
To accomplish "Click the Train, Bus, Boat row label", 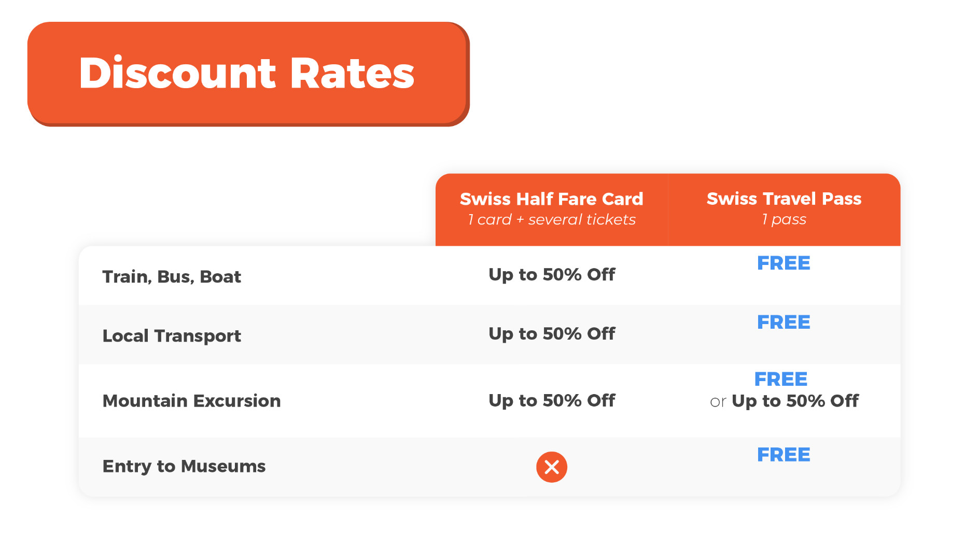I will (172, 277).
